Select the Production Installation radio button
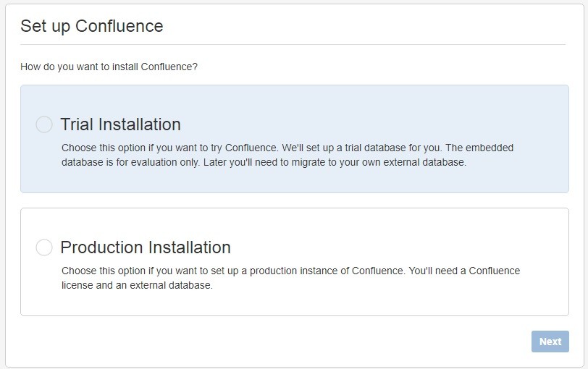This screenshot has height=369, width=588. coord(44,247)
